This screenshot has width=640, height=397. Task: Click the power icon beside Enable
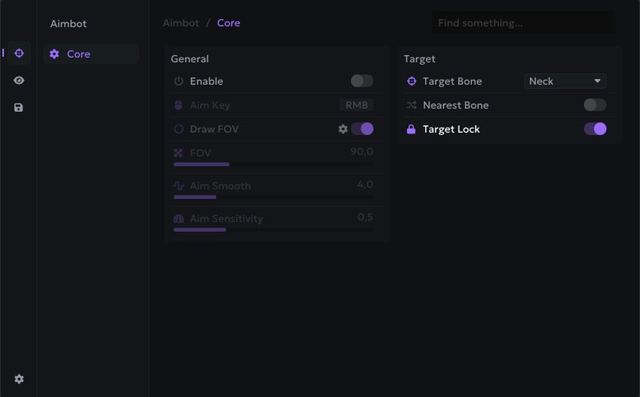178,81
